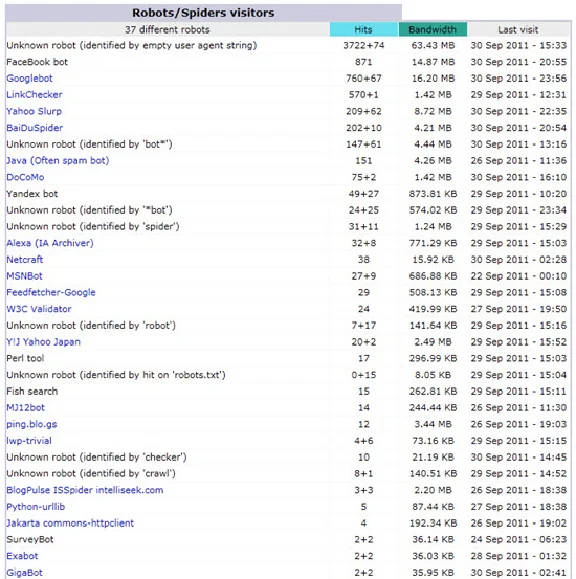Open the Feedfetcher-Google link
The height and width of the screenshot is (579, 576).
[x=51, y=292]
